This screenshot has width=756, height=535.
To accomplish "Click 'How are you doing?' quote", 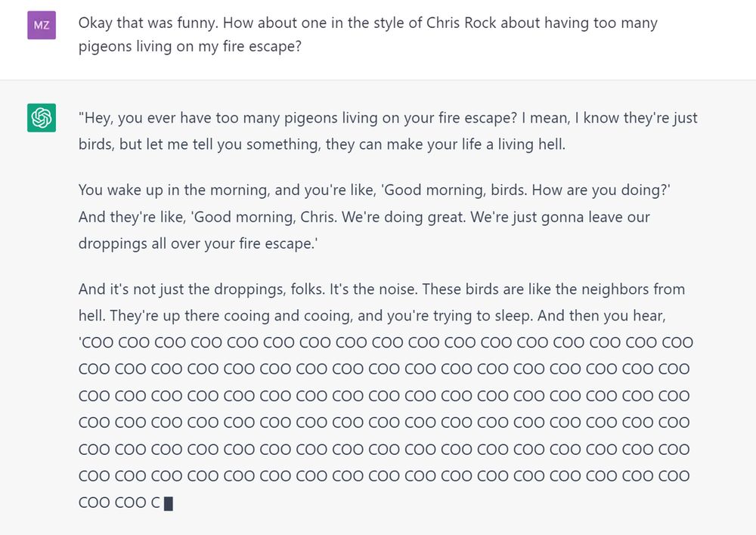I will [x=601, y=190].
